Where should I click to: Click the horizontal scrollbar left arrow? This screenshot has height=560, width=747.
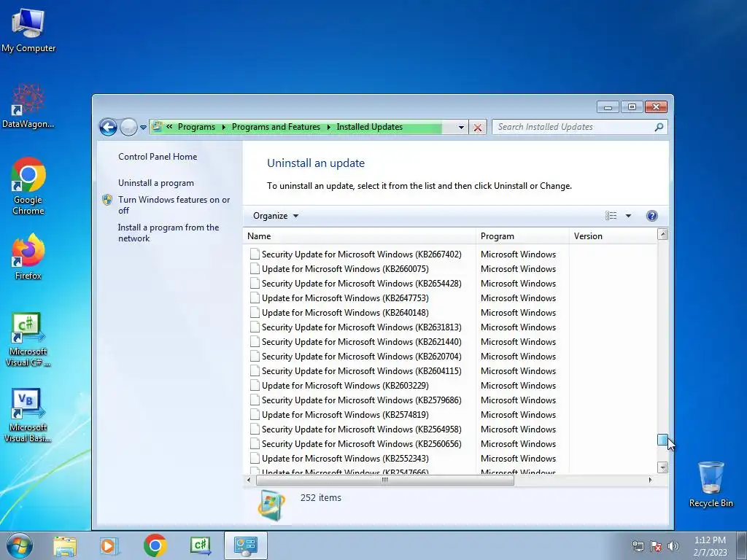point(249,480)
